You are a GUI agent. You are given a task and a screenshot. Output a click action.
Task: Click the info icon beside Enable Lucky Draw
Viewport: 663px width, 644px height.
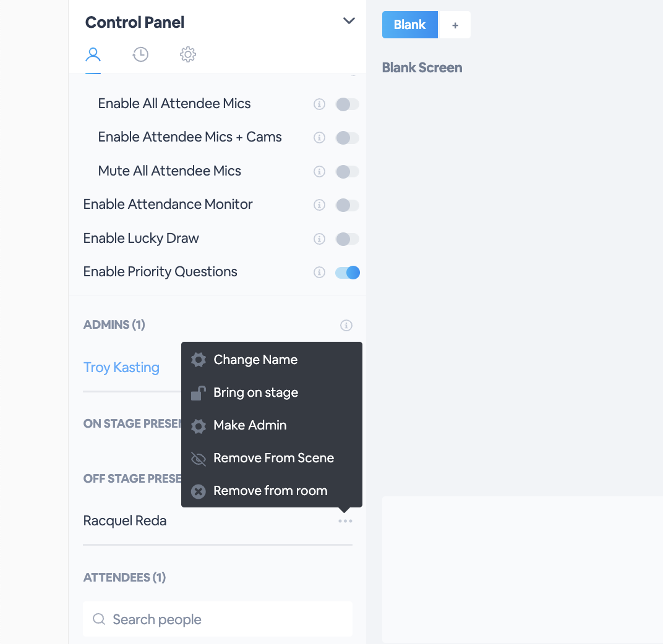(319, 239)
